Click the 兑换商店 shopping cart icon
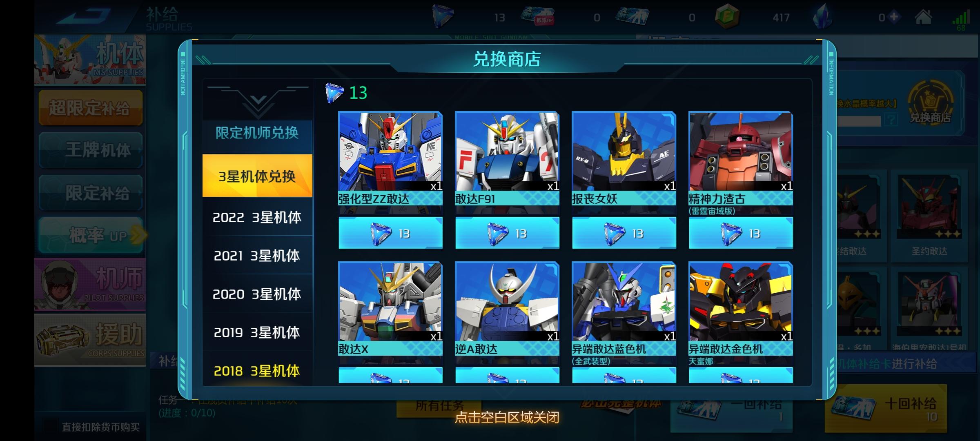This screenshot has height=441, width=980. (x=931, y=103)
